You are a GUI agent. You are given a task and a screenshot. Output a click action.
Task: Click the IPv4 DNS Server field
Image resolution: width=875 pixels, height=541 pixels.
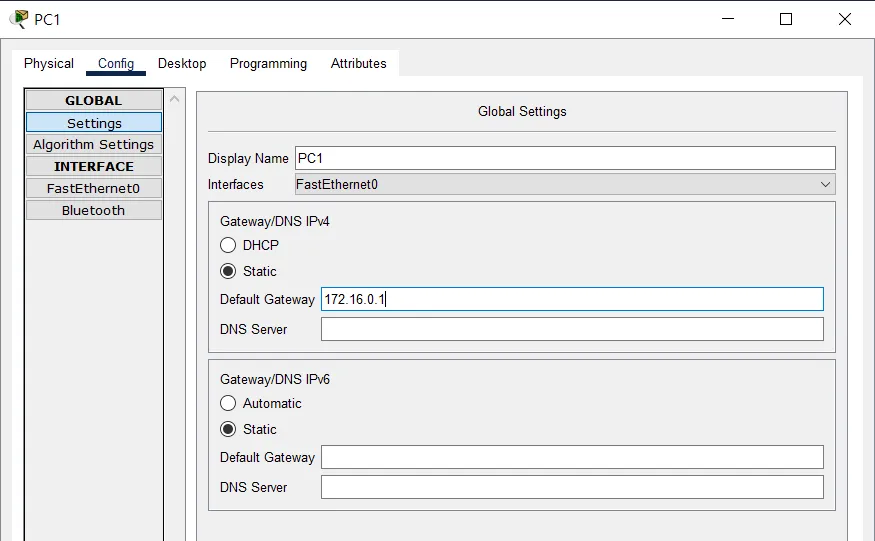click(572, 329)
